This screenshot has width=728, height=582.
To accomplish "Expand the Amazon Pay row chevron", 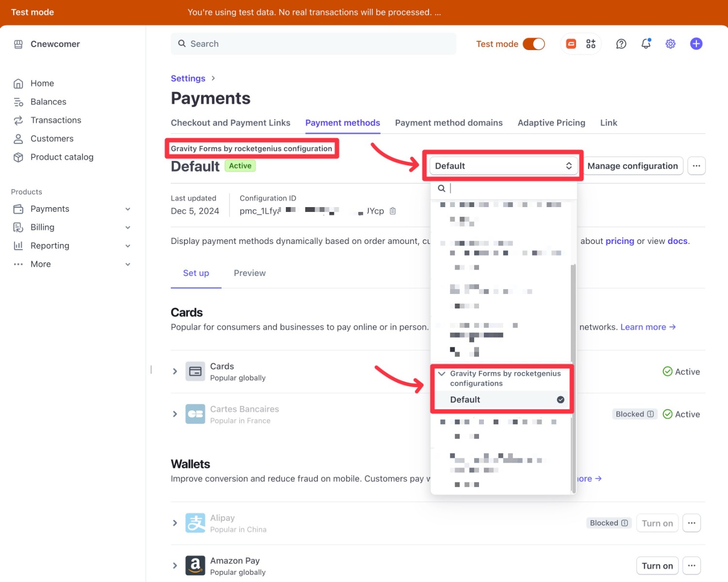I will [x=175, y=566].
